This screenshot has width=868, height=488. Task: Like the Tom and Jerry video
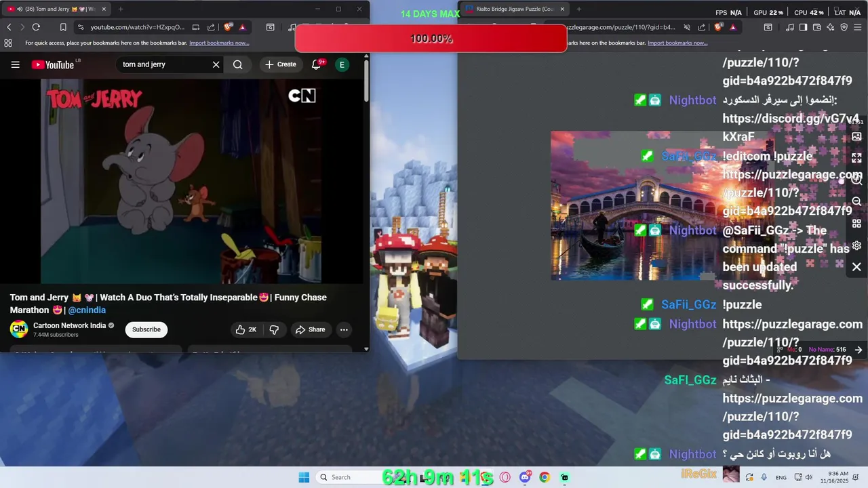click(x=245, y=329)
